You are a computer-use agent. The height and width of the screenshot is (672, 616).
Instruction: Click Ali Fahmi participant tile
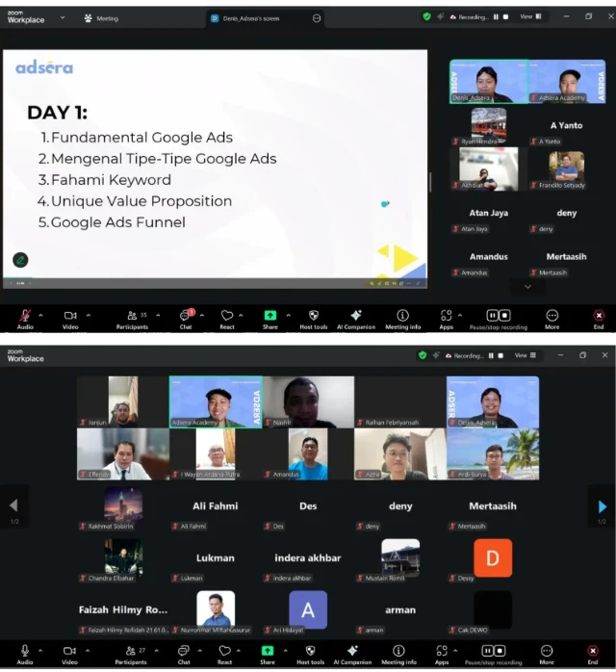pyautogui.click(x=216, y=506)
